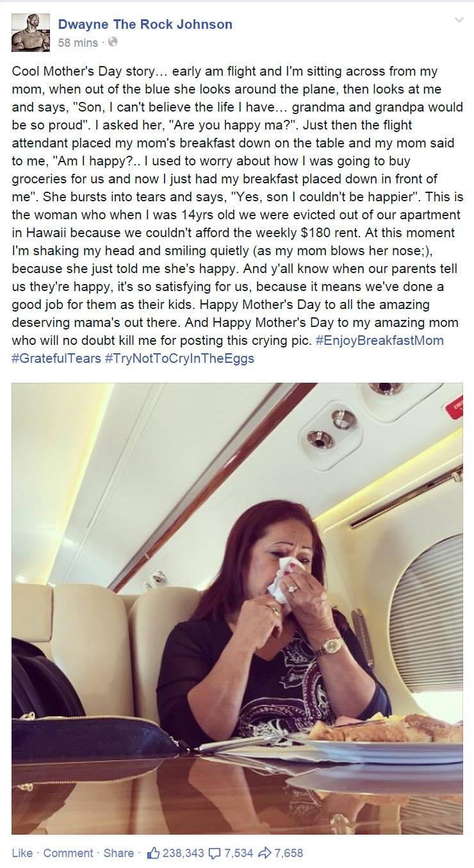The height and width of the screenshot is (868, 474).
Task: View the 238,343 likes count
Action: [x=183, y=853]
